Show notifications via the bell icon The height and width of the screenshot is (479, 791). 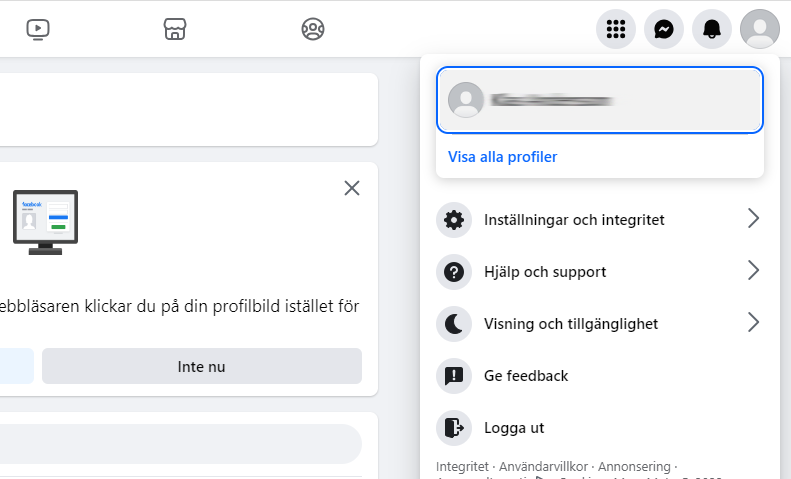[x=712, y=29]
